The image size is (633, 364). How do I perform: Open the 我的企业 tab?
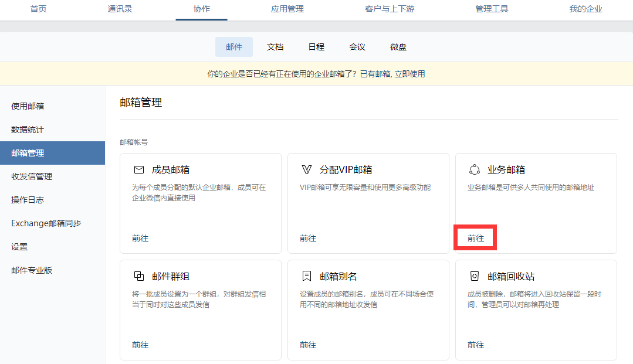(585, 9)
